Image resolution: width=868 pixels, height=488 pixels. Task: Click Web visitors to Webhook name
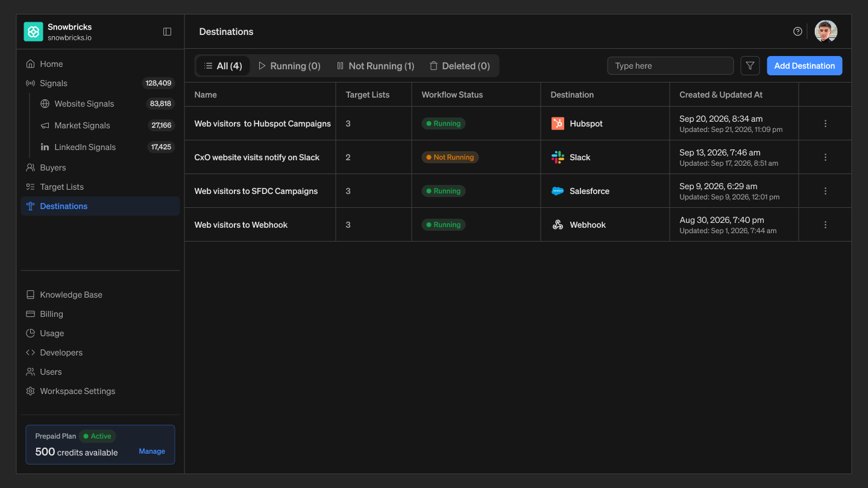pyautogui.click(x=241, y=225)
